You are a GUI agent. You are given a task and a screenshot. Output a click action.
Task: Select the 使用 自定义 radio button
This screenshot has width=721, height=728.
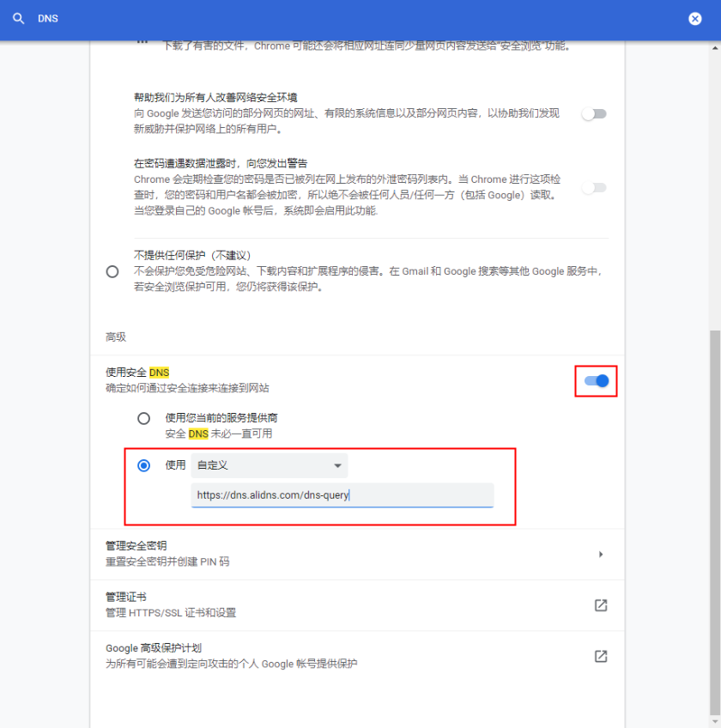pyautogui.click(x=143, y=465)
